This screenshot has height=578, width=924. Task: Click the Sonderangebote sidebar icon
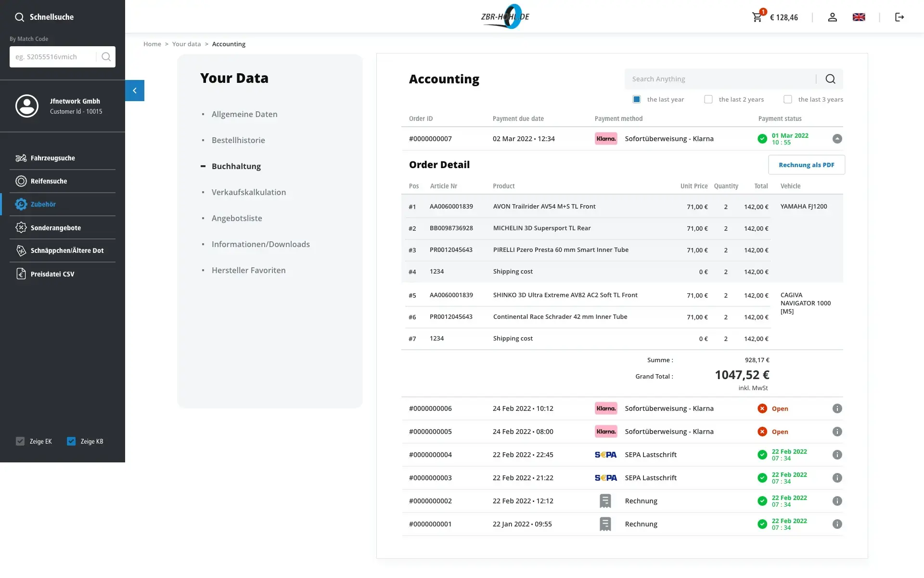[21, 227]
